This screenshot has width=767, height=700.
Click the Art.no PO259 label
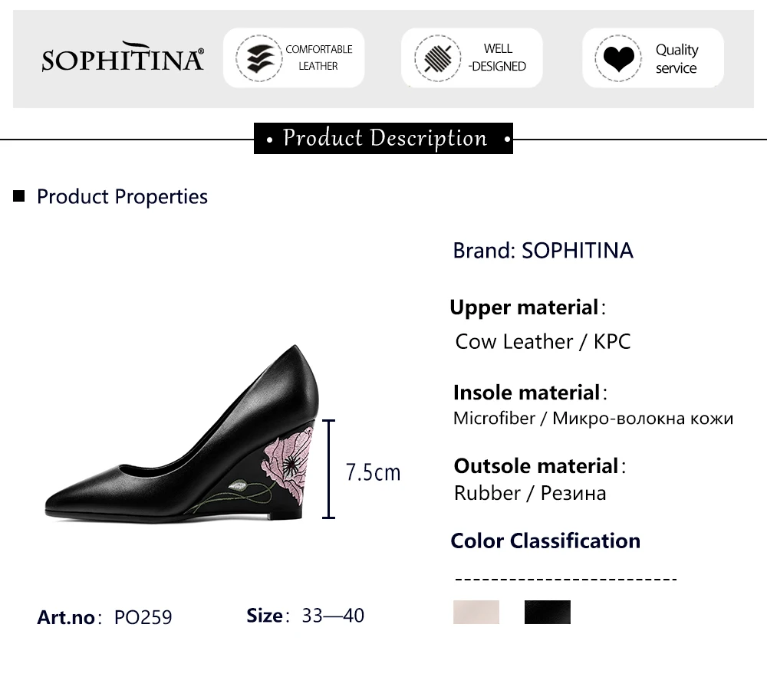[x=105, y=617]
